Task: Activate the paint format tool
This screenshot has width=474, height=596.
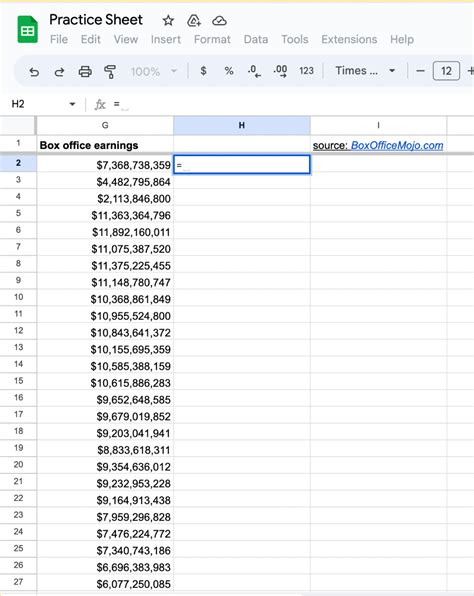Action: click(x=110, y=71)
